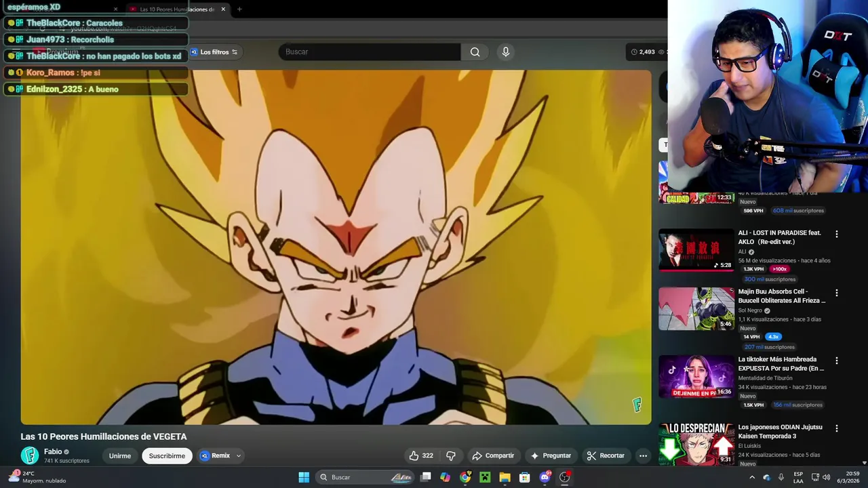Open options for Majin Buu Absorbs Cell video
This screenshot has width=868, height=488.
point(836,293)
